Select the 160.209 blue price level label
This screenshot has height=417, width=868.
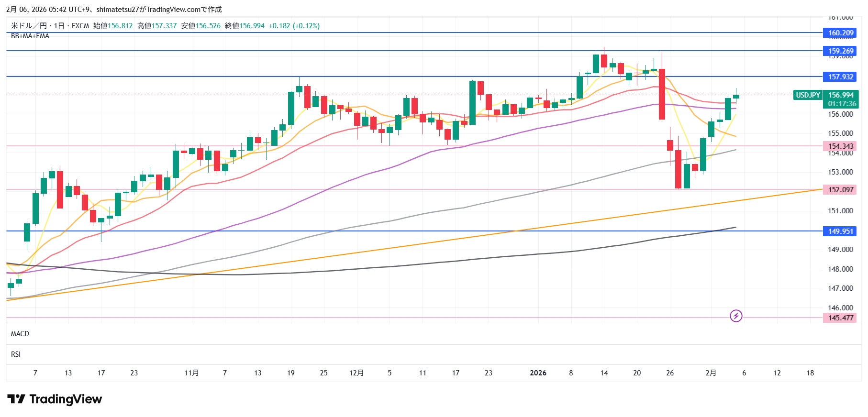840,33
